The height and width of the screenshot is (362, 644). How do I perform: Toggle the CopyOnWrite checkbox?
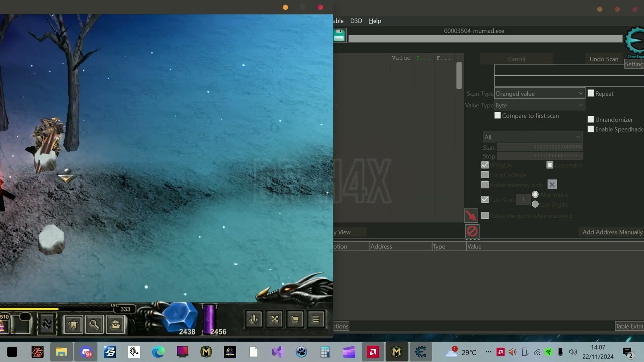point(485,175)
